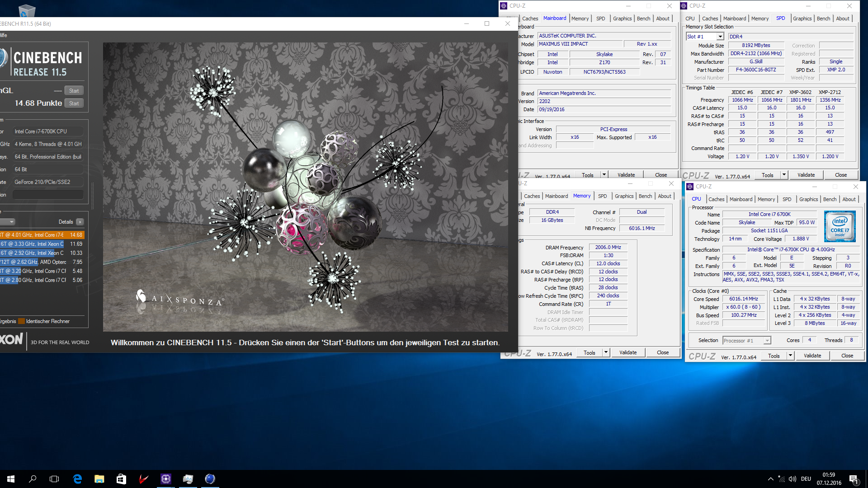Open the Windows Store from the taskbar

pyautogui.click(x=121, y=479)
